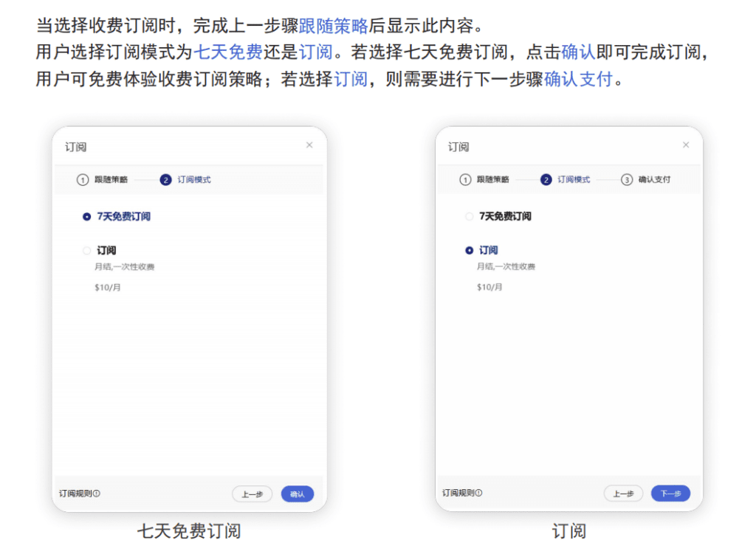Click step 2 circle icon in right dialog
756x560 pixels.
tap(546, 180)
